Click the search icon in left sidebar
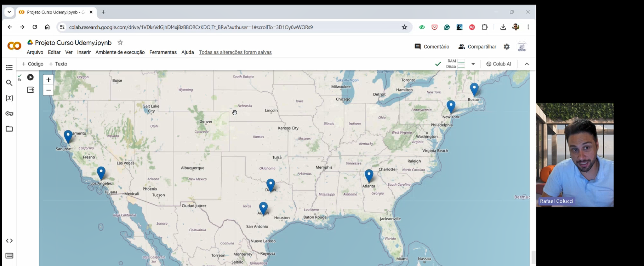Image resolution: width=644 pixels, height=266 pixels. point(10,83)
